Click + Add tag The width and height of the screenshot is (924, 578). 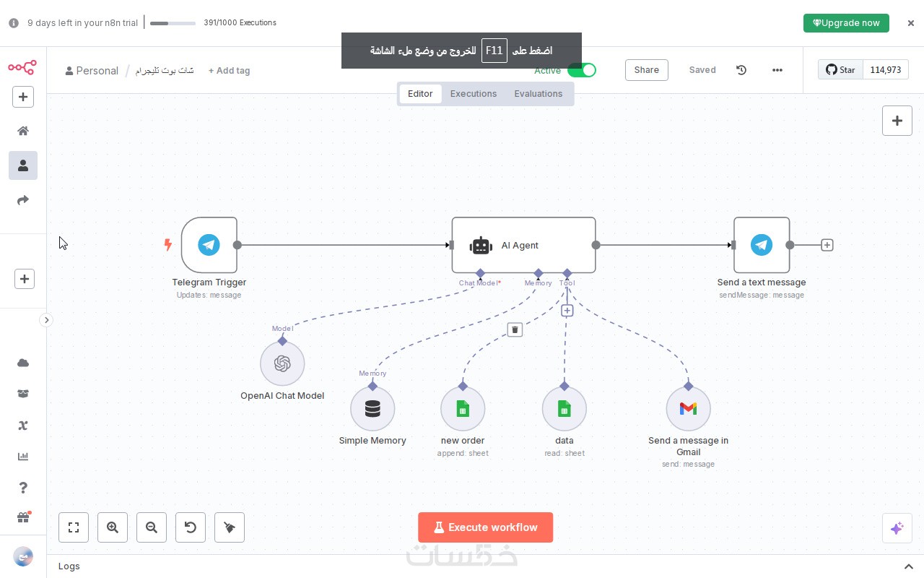(x=229, y=71)
